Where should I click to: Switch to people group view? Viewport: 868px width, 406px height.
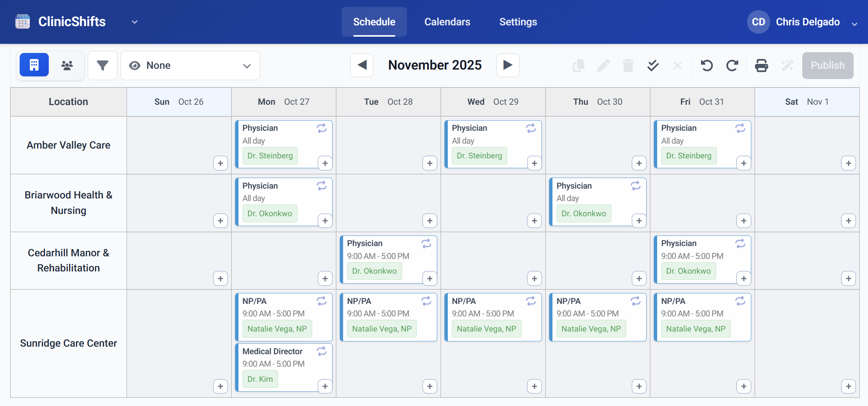67,65
